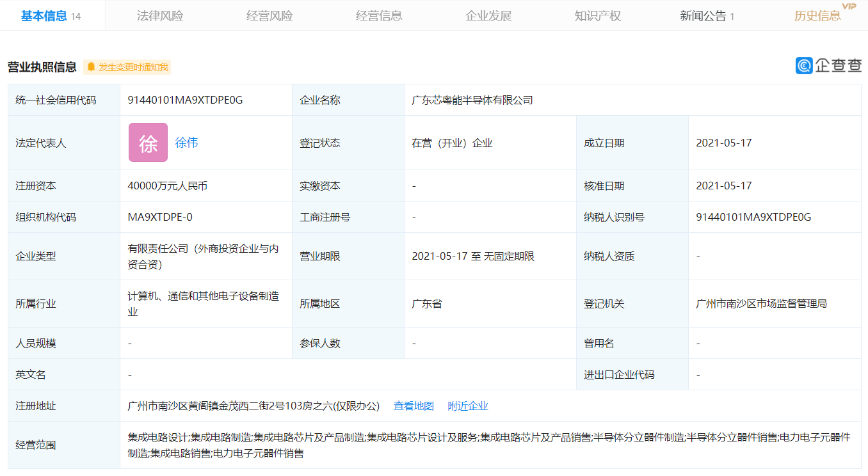Select the 英文名 label cell
868x476 pixels.
(x=64, y=374)
